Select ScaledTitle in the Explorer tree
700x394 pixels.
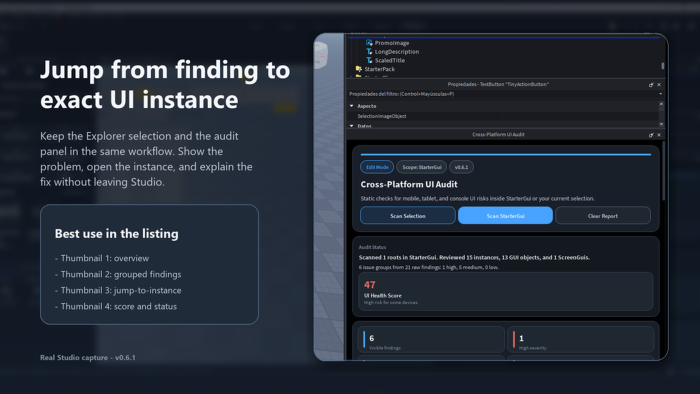390,60
